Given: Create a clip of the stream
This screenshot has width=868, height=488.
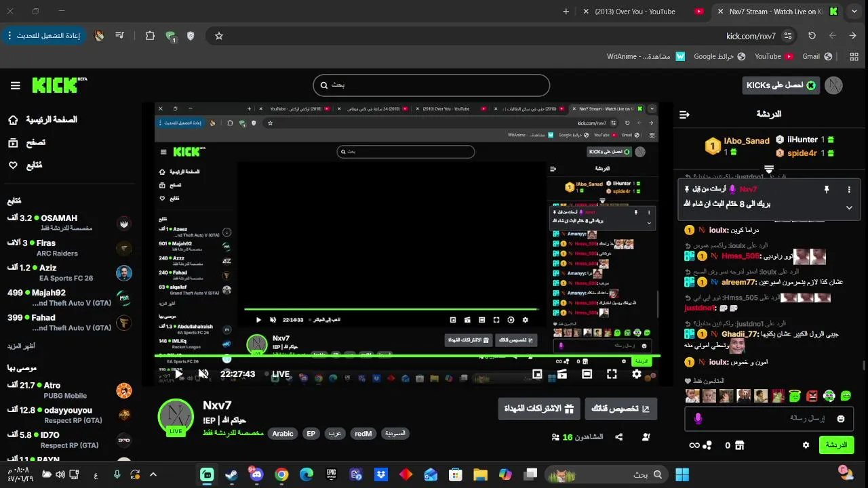Looking at the screenshot, I should 561,373.
